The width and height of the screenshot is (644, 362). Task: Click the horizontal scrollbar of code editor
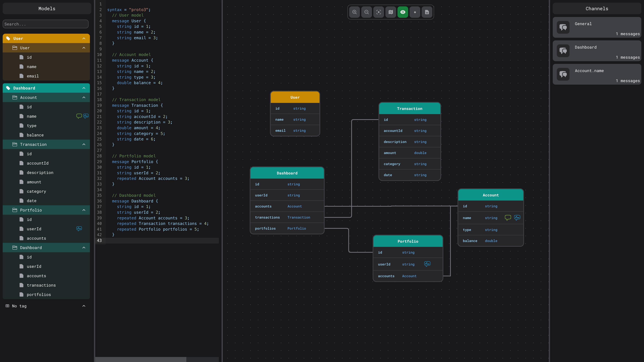point(141,359)
